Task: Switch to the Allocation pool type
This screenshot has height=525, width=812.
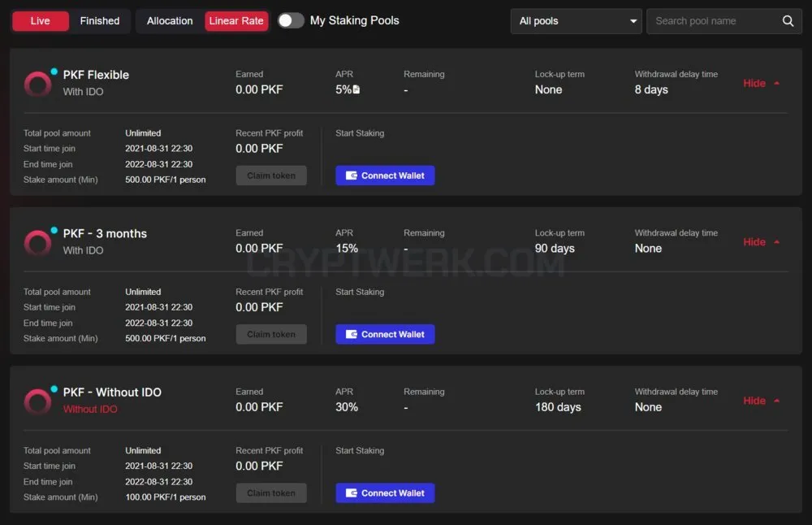Action: point(170,21)
